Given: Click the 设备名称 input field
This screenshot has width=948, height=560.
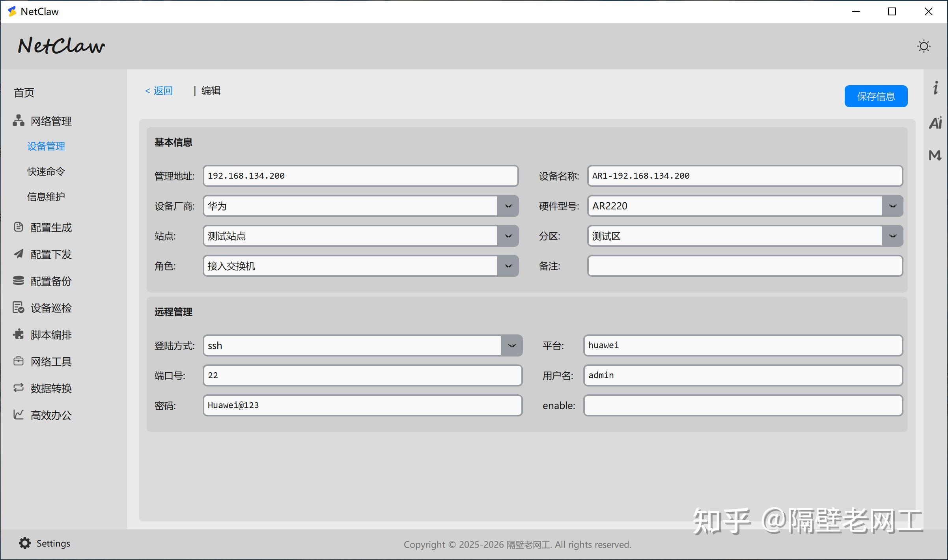Looking at the screenshot, I should pos(745,176).
